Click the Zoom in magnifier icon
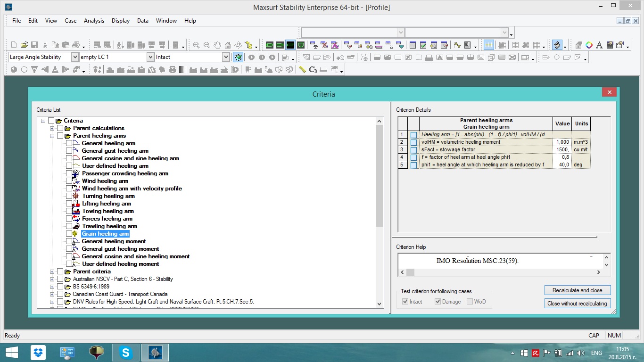Image resolution: width=644 pixels, height=362 pixels. [x=197, y=45]
